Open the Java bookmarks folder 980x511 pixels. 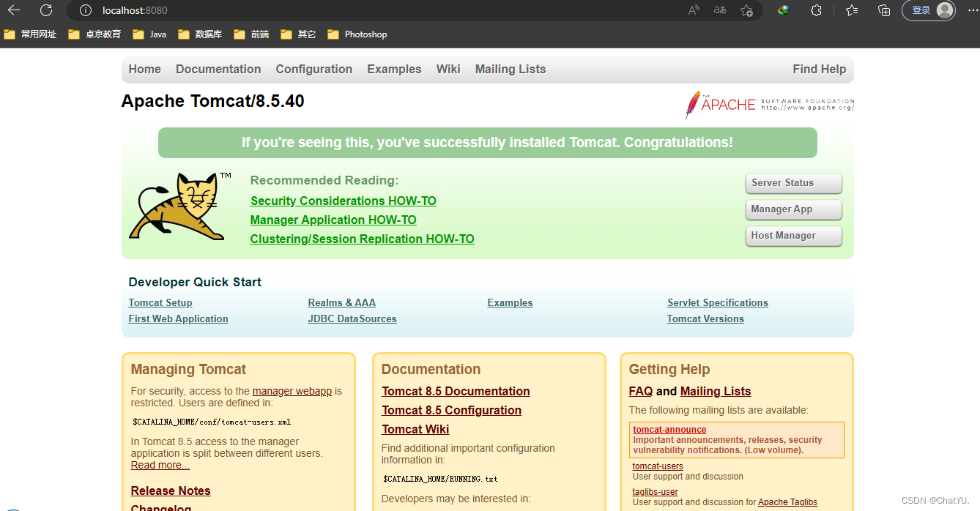click(149, 34)
